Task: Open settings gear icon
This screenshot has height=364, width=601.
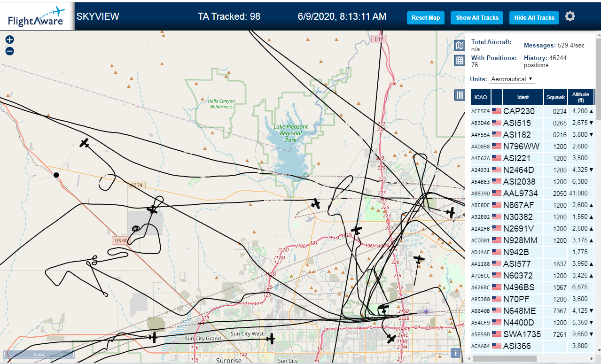Action: coord(570,16)
